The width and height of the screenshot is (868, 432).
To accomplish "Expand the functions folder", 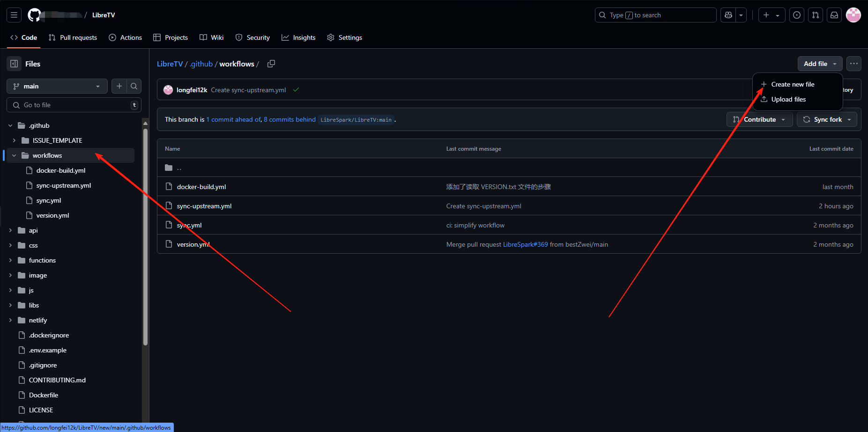I will coord(10,260).
